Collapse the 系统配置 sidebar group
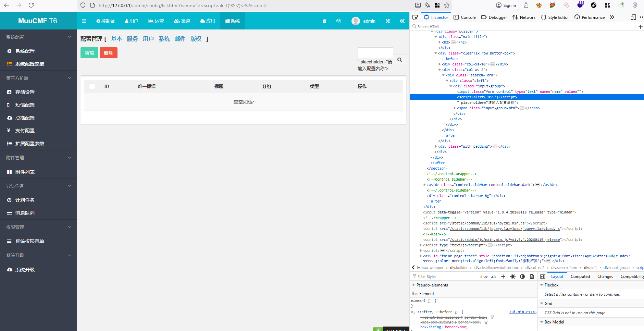The width and height of the screenshot is (644, 331). point(70,37)
